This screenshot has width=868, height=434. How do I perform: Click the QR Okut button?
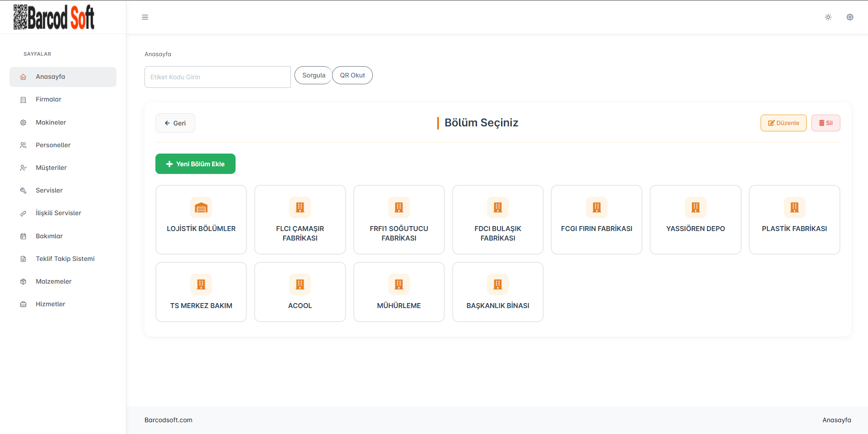click(352, 75)
